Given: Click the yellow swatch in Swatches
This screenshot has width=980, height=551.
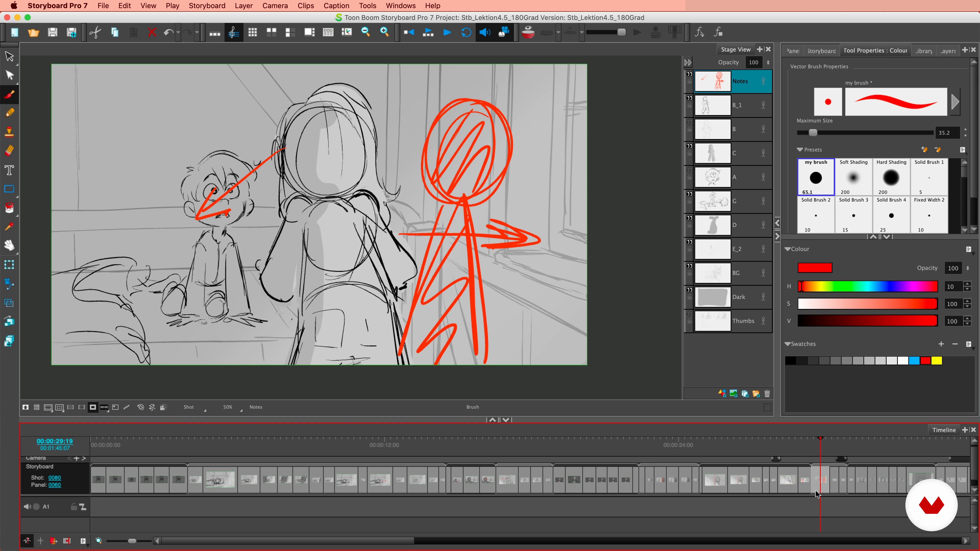Looking at the screenshot, I should click(937, 360).
